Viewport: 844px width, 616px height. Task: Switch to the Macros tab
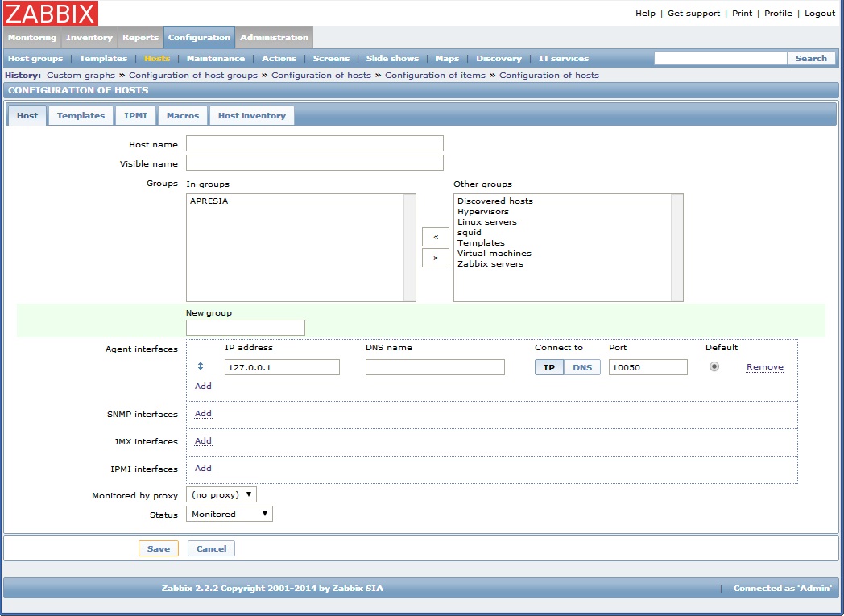point(182,115)
